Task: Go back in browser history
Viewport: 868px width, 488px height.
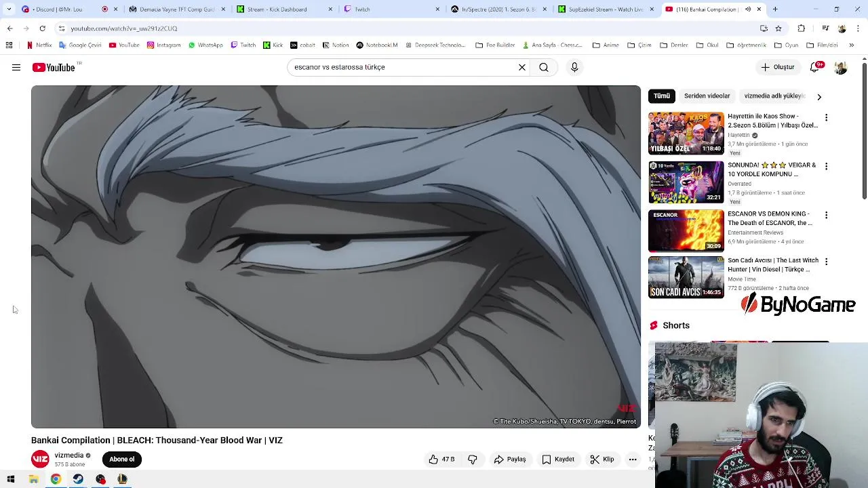Action: pyautogui.click(x=9, y=28)
